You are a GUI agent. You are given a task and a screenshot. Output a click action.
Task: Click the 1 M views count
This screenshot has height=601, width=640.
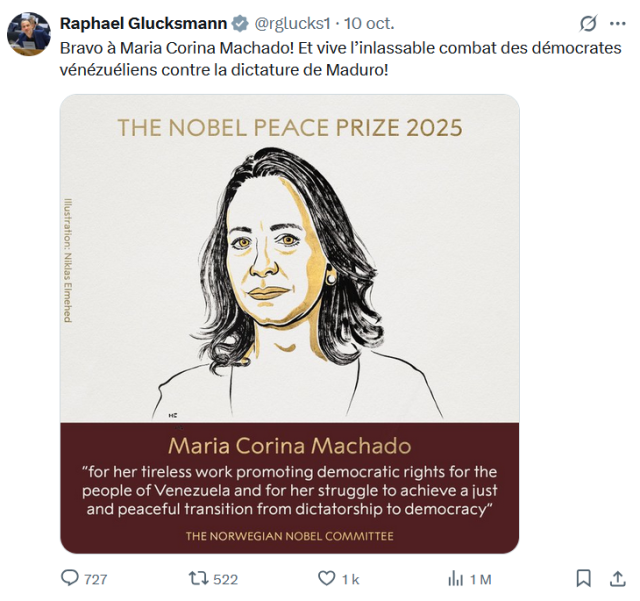(480, 579)
